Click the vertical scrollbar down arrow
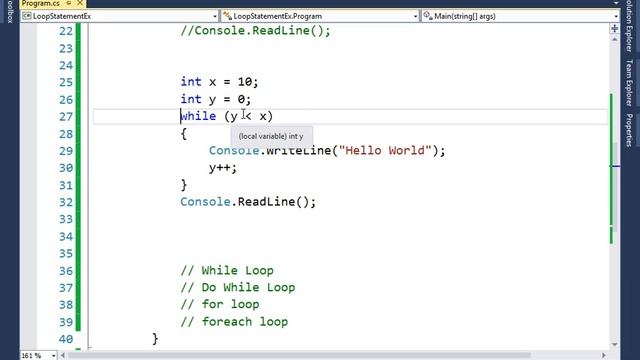The image size is (640, 360). click(615, 345)
